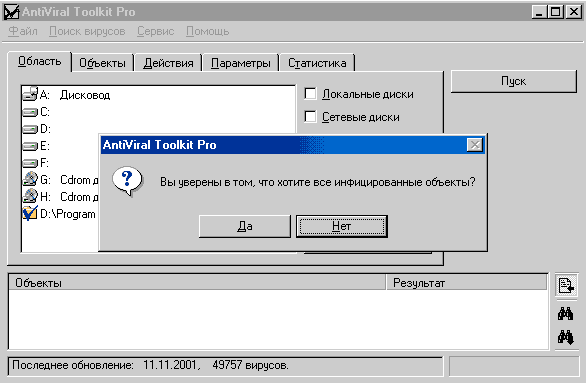Open the Параметры tab
The height and width of the screenshot is (383, 586).
[241, 63]
